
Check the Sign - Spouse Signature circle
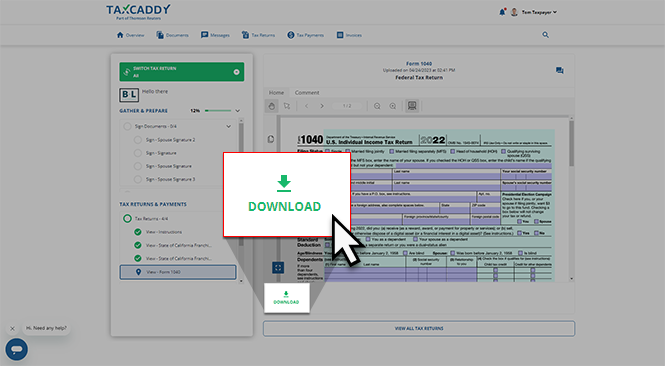tap(138, 166)
